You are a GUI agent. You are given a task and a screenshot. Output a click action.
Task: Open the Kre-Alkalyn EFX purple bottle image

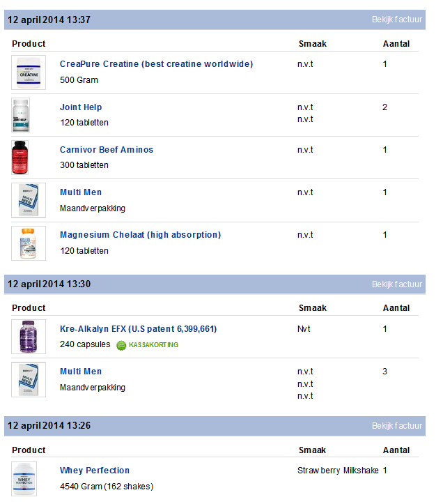pos(29,337)
